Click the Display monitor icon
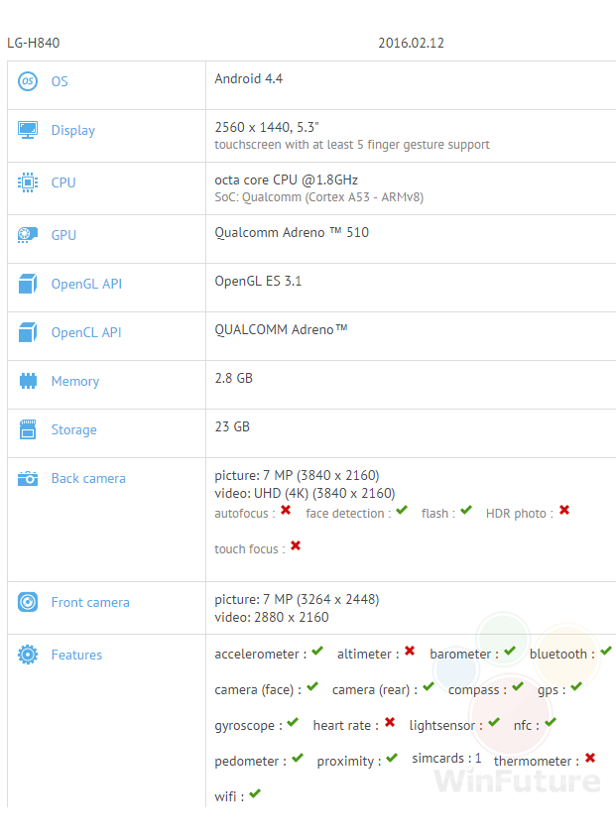The height and width of the screenshot is (840, 616). click(28, 130)
